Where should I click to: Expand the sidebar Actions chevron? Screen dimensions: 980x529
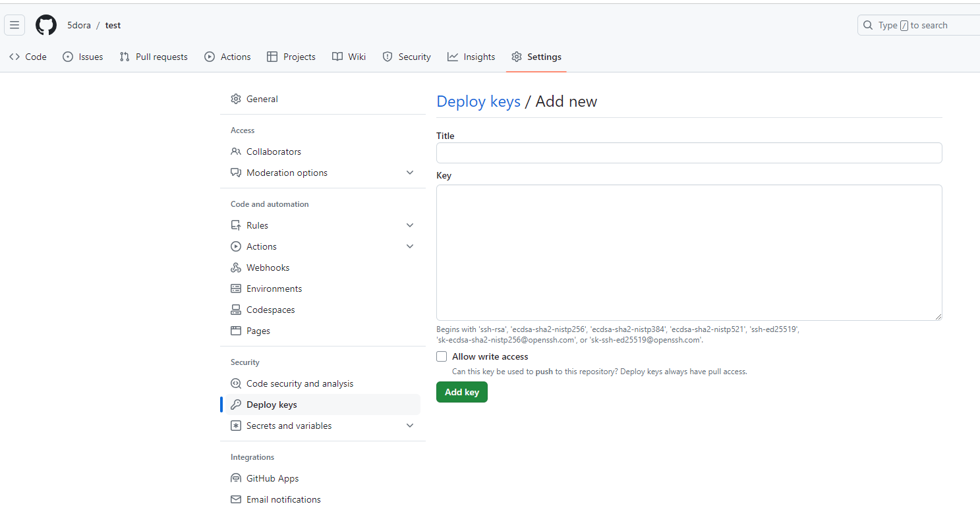tap(410, 246)
